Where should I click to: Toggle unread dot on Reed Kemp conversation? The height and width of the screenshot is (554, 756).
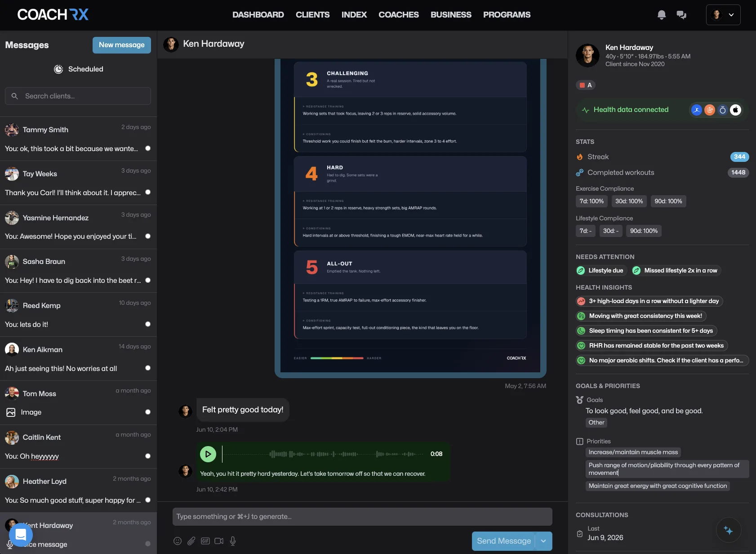coord(148,324)
